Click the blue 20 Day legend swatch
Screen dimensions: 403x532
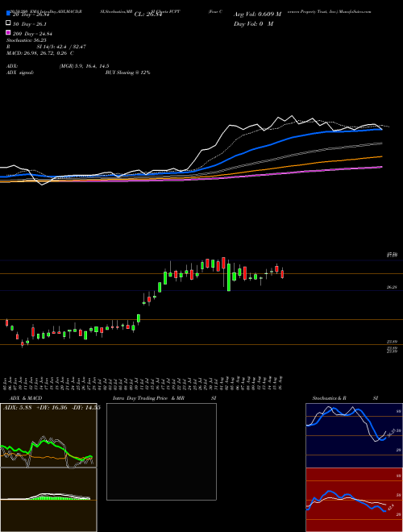(8, 14)
